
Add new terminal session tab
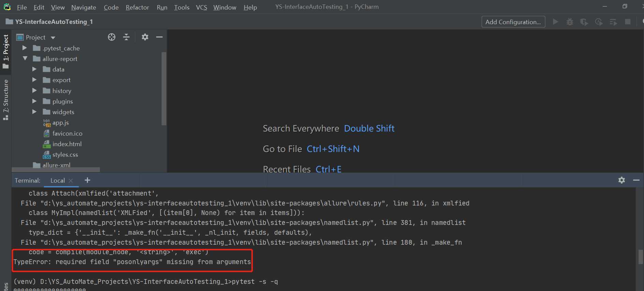click(x=87, y=180)
